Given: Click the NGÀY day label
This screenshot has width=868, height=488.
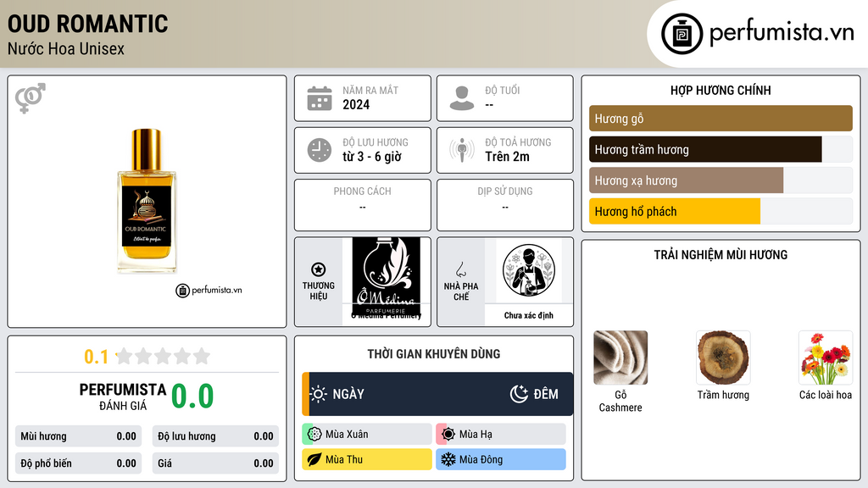Looking at the screenshot, I should tap(348, 394).
